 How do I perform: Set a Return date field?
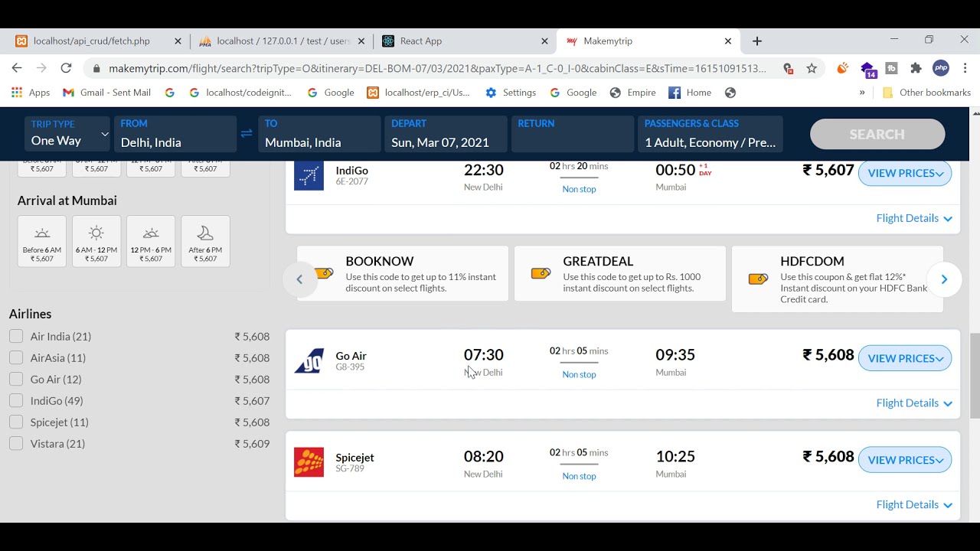(x=572, y=134)
